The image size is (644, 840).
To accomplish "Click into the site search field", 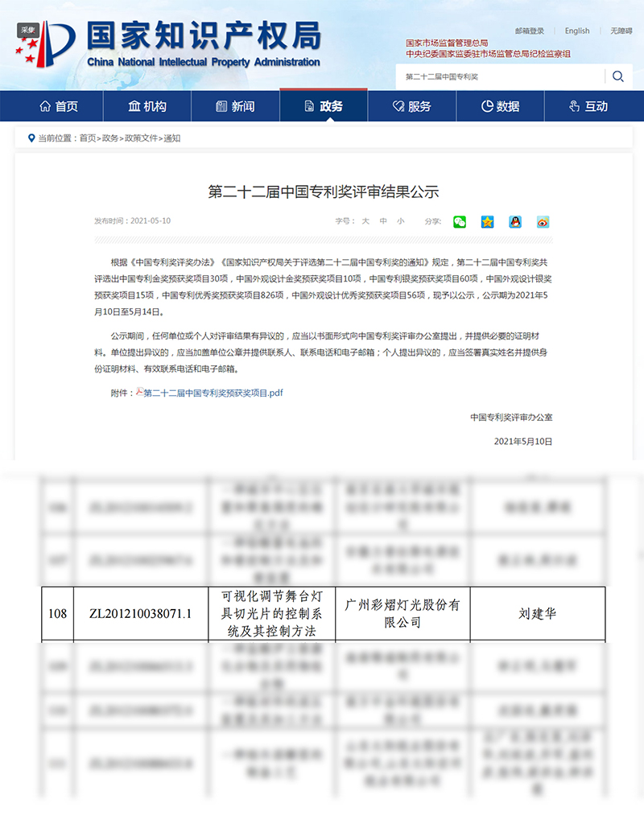I will [500, 76].
